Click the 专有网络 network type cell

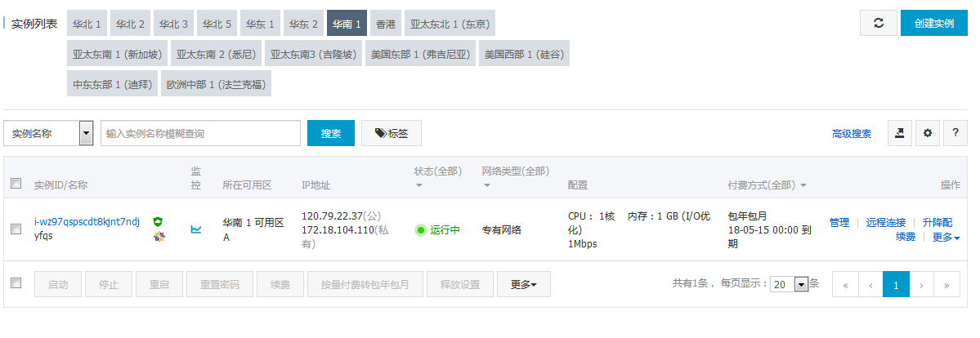[502, 230]
